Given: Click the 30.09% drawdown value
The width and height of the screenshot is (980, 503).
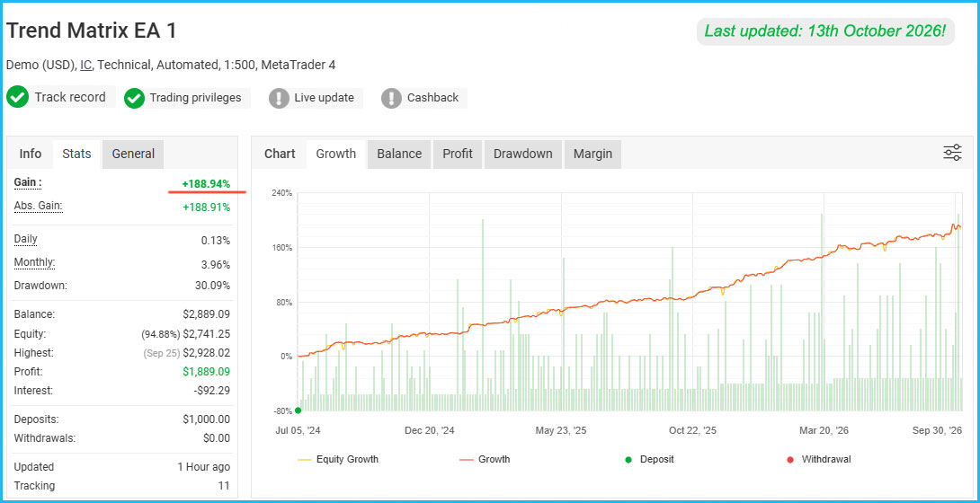Looking at the screenshot, I should click(x=212, y=286).
